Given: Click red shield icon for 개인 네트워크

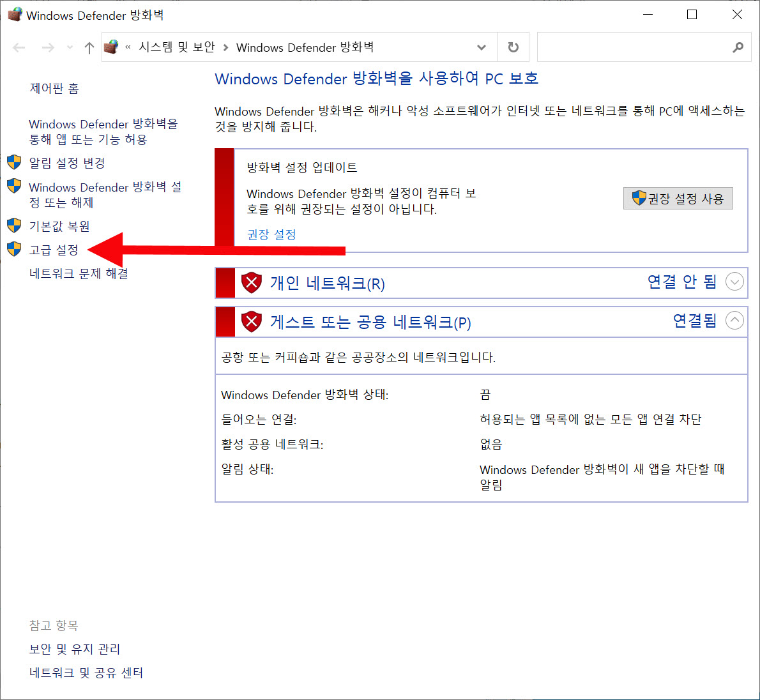Looking at the screenshot, I should pyautogui.click(x=252, y=282).
